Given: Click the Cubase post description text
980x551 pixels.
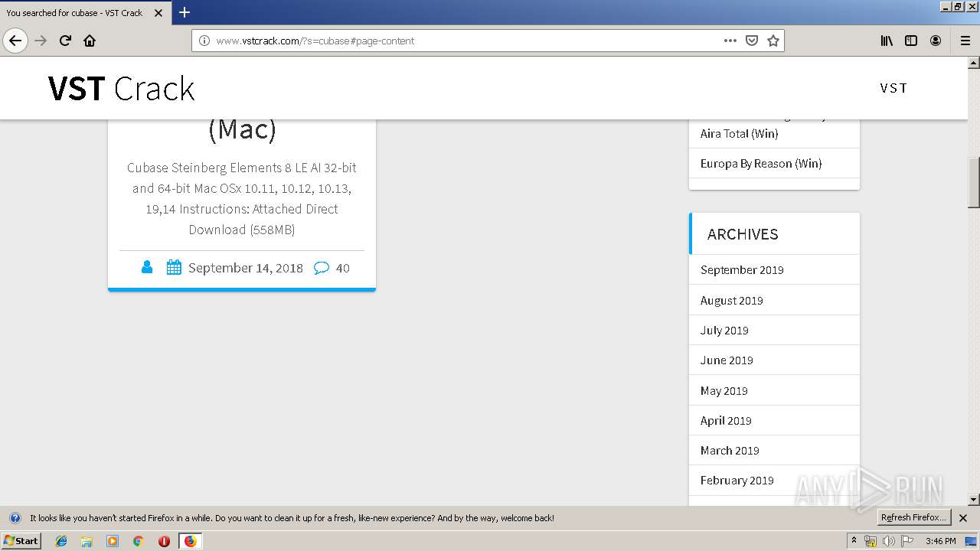Looking at the screenshot, I should coord(242,198).
